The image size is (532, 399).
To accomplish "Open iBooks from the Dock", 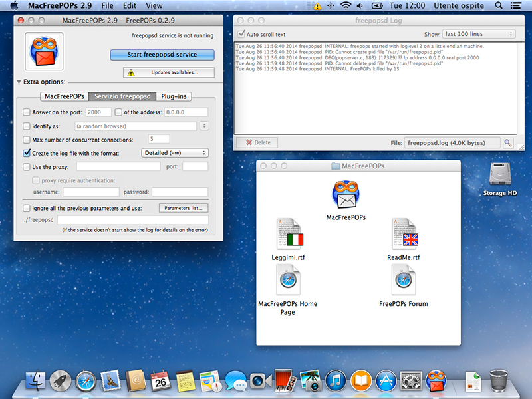I will pyautogui.click(x=361, y=381).
